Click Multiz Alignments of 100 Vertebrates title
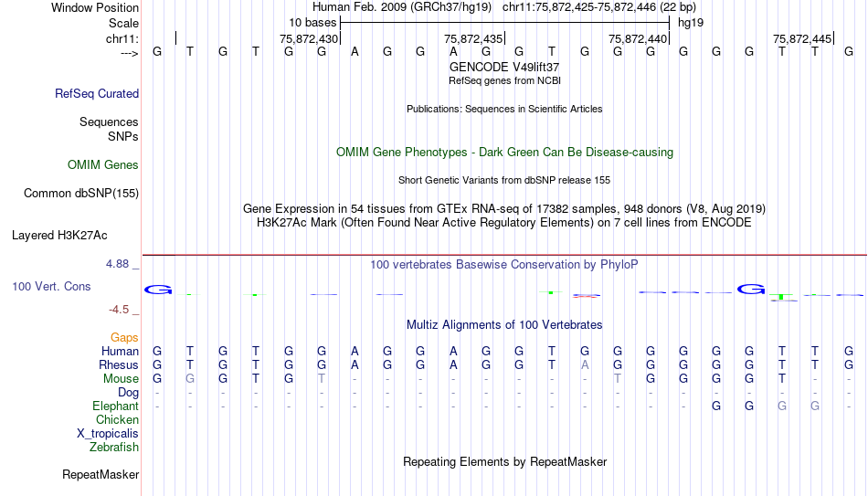The width and height of the screenshot is (868, 496). pyautogui.click(x=504, y=325)
